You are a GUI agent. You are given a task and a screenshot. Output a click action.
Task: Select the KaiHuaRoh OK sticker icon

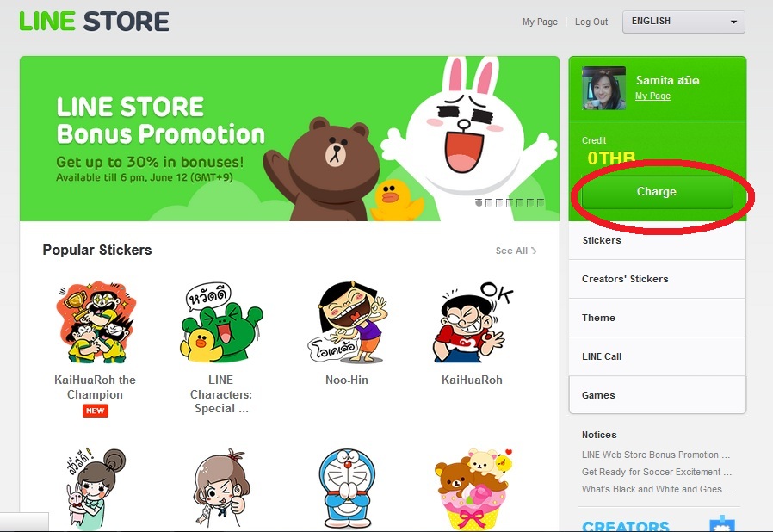click(472, 324)
